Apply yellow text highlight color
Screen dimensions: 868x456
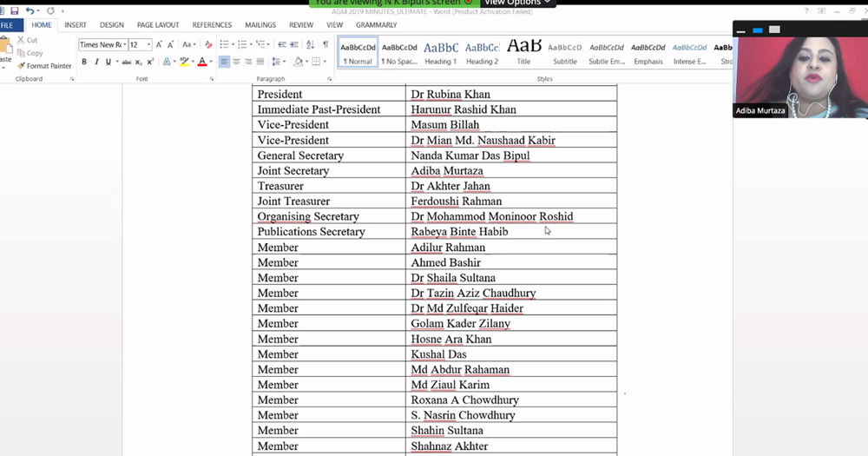tap(184, 62)
